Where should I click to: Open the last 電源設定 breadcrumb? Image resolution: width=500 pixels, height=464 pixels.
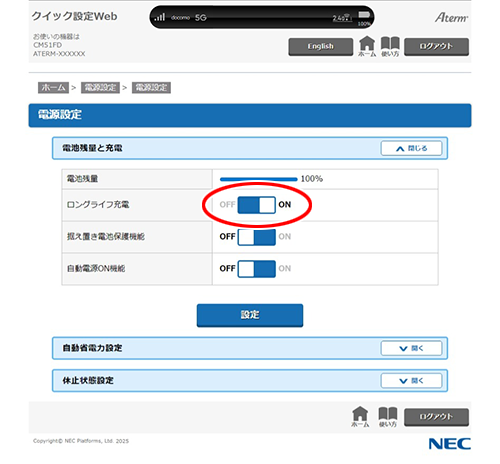tap(151, 88)
